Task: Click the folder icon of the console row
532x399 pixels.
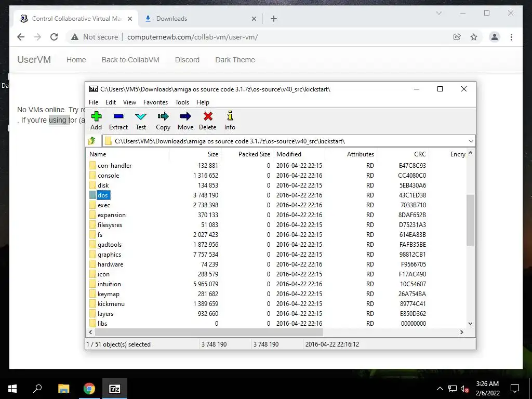Action: [92, 176]
